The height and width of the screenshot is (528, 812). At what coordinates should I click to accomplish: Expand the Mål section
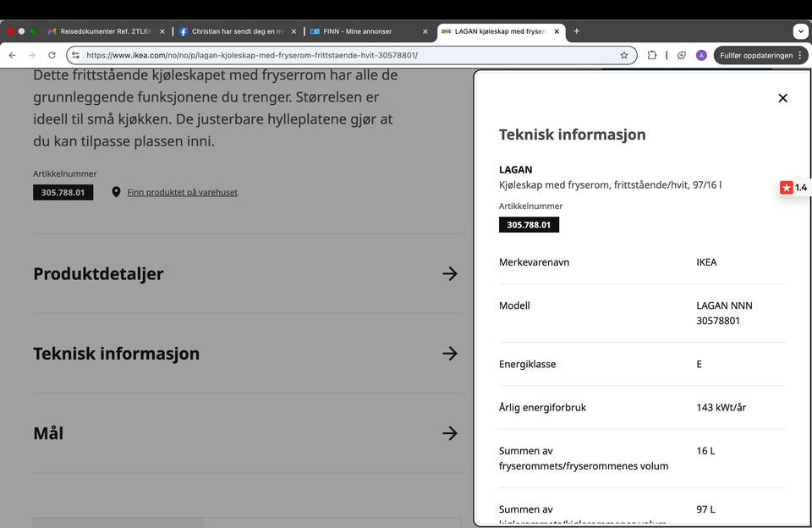[245, 433]
